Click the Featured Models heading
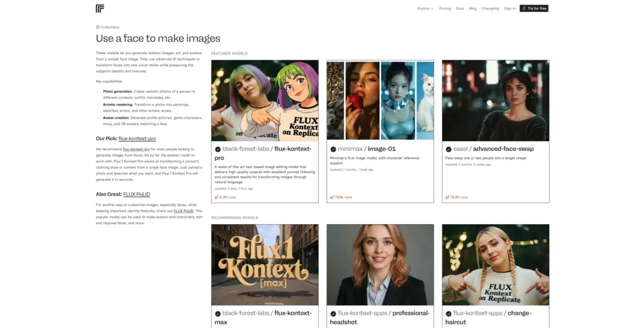 point(229,54)
